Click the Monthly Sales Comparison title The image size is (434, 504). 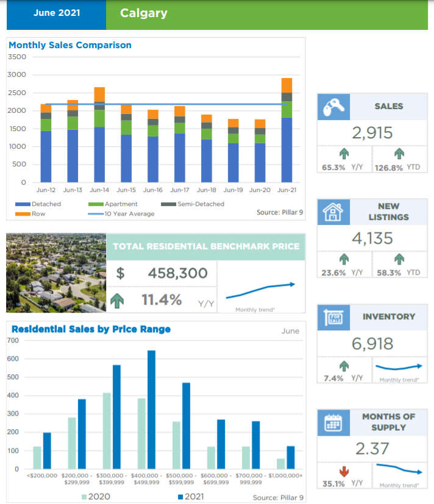point(70,45)
